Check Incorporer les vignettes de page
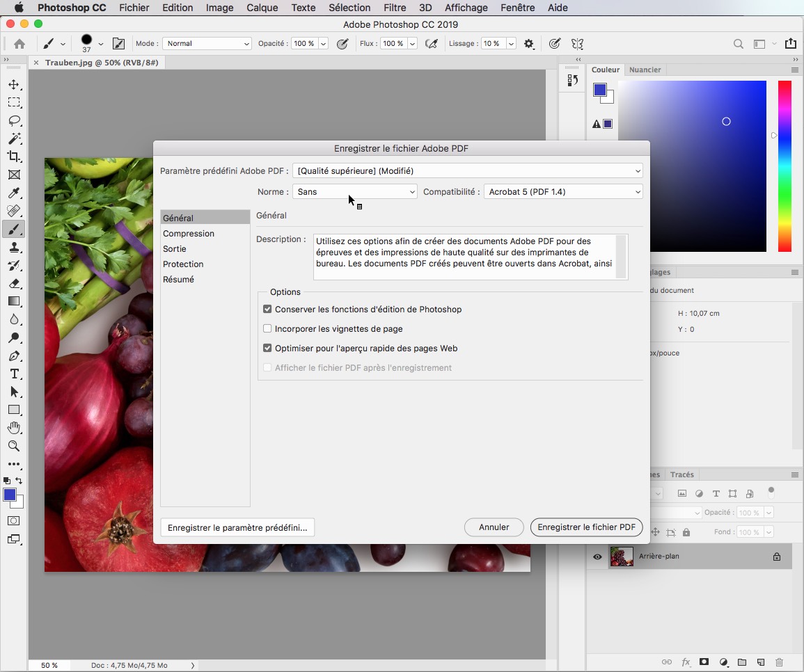 tap(267, 328)
